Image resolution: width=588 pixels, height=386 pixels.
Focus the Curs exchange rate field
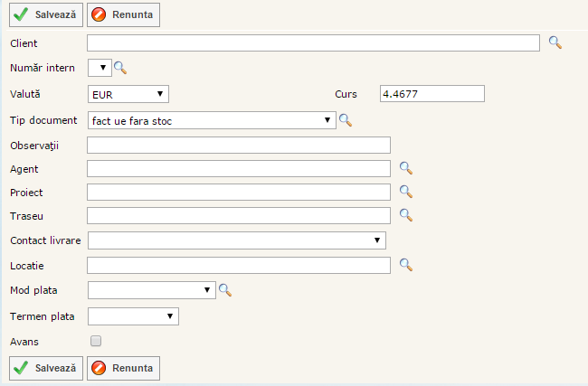point(432,93)
